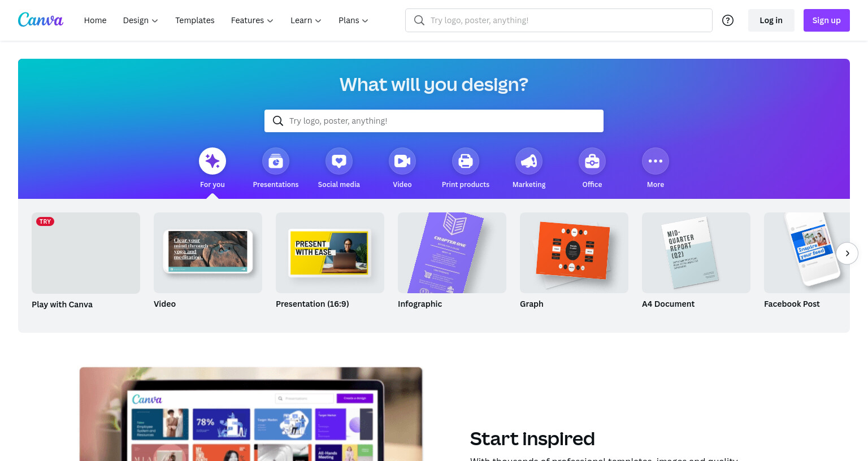Expand the Design dropdown menu
Viewport: 868px width, 461px height.
click(x=140, y=20)
